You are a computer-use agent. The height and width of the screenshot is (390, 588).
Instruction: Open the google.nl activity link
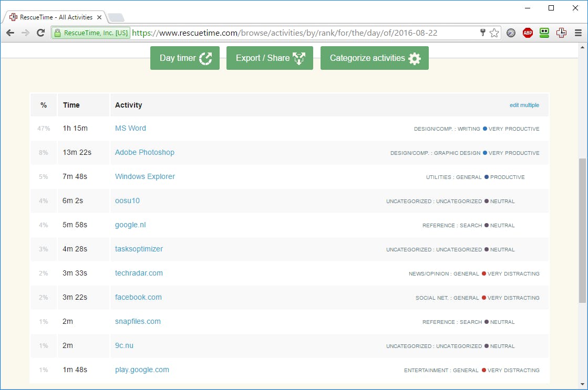(x=130, y=225)
